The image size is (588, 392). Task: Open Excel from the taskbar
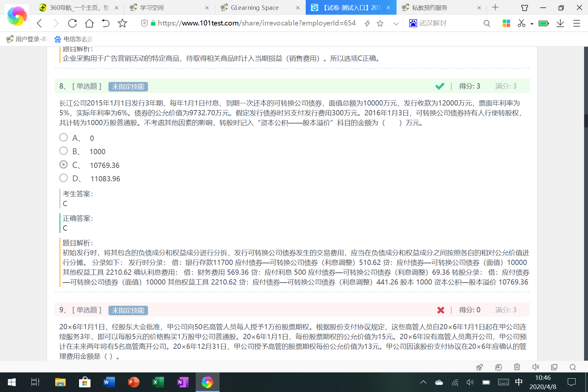point(158,382)
